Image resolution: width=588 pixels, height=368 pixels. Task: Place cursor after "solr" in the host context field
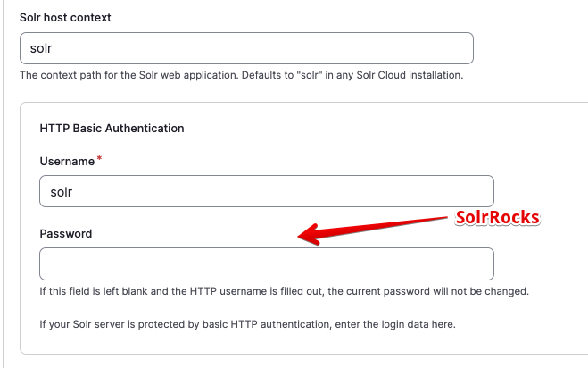(x=54, y=48)
